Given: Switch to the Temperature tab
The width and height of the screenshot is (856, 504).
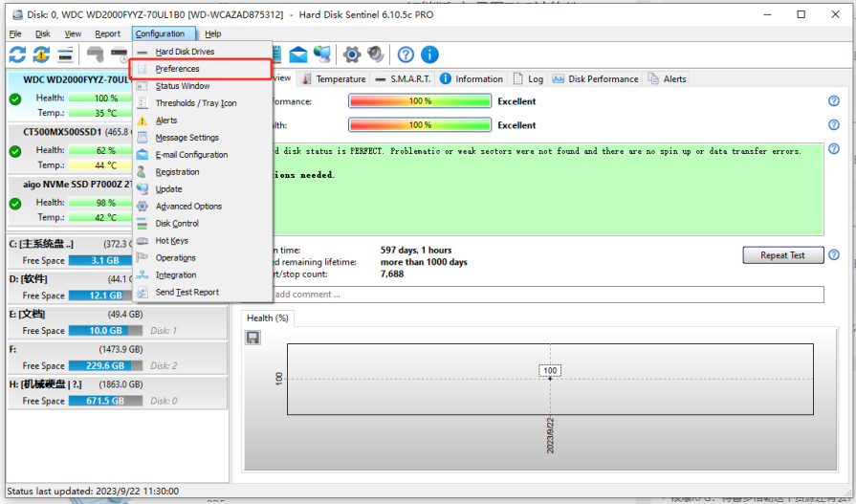Looking at the screenshot, I should click(x=334, y=79).
